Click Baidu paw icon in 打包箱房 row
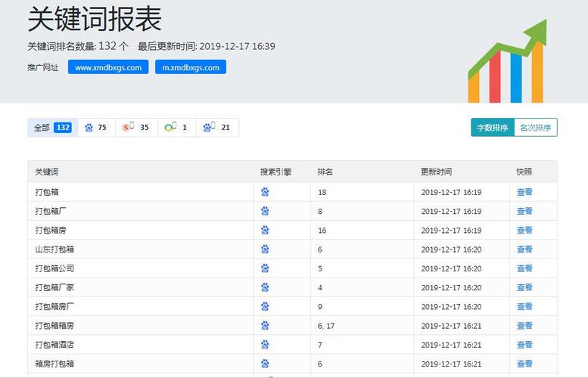The width and height of the screenshot is (588, 378). click(x=265, y=231)
